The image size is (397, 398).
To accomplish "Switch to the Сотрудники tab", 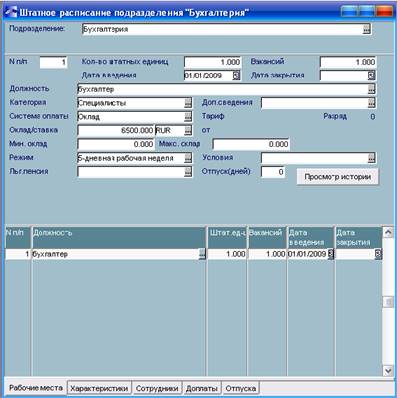I will pos(157,389).
